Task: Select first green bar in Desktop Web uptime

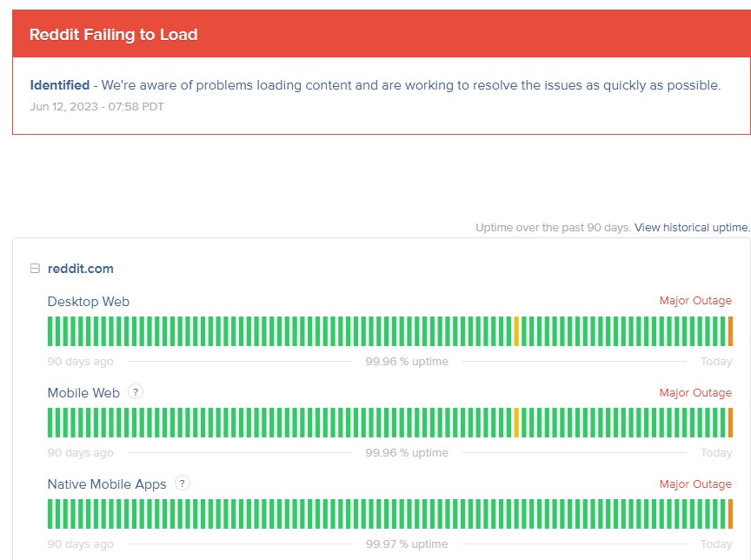Action: (x=50, y=331)
